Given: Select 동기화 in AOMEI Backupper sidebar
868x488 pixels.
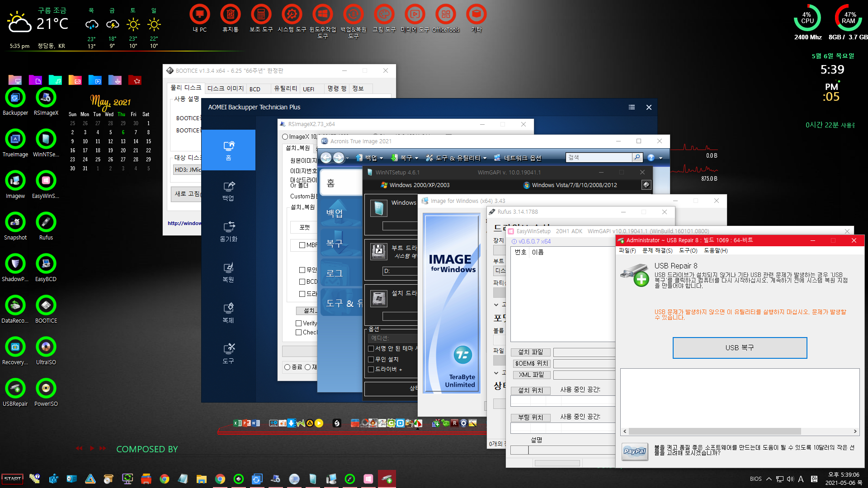Looking at the screenshot, I should [x=228, y=231].
